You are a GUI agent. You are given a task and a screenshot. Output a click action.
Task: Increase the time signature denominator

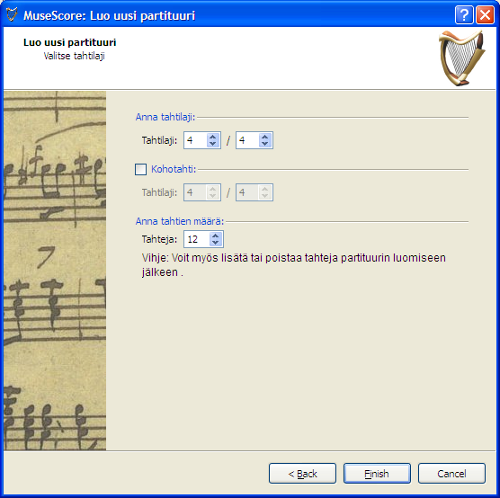[265, 137]
